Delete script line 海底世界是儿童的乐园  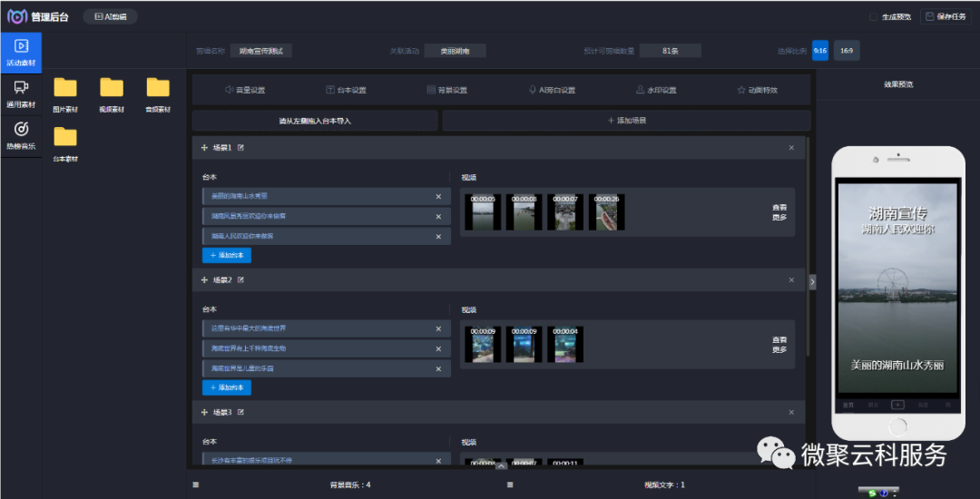(x=438, y=369)
